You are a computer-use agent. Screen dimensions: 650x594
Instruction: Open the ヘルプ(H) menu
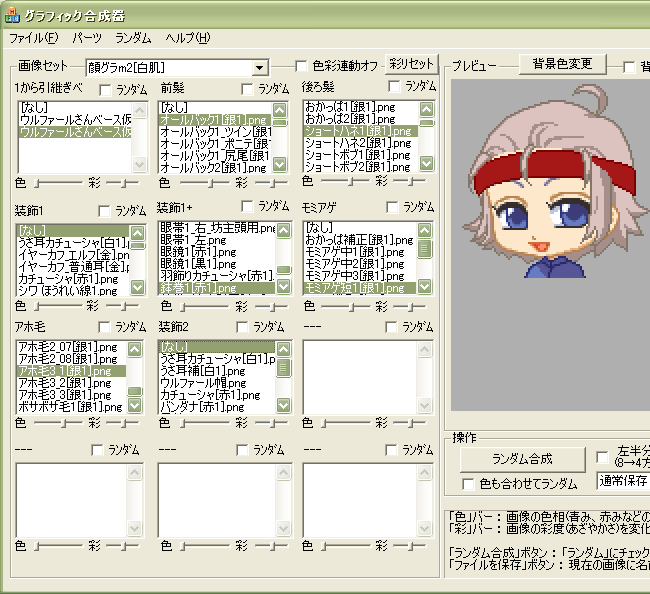coord(188,38)
